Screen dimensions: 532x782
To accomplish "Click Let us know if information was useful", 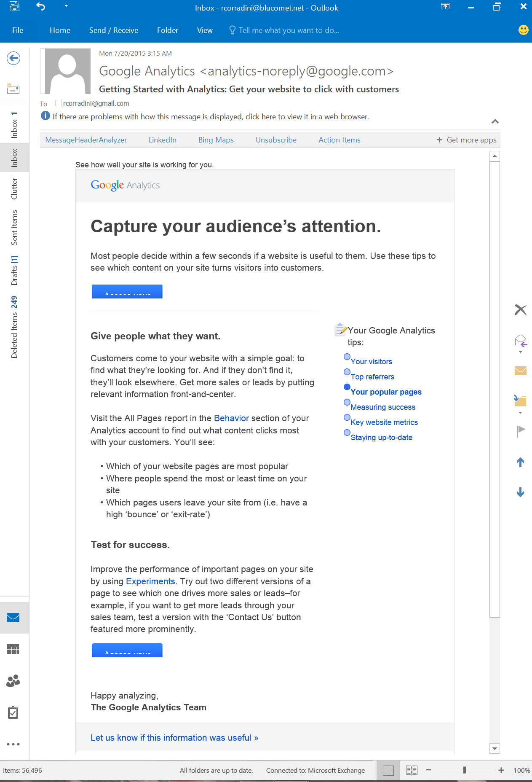I will [174, 738].
